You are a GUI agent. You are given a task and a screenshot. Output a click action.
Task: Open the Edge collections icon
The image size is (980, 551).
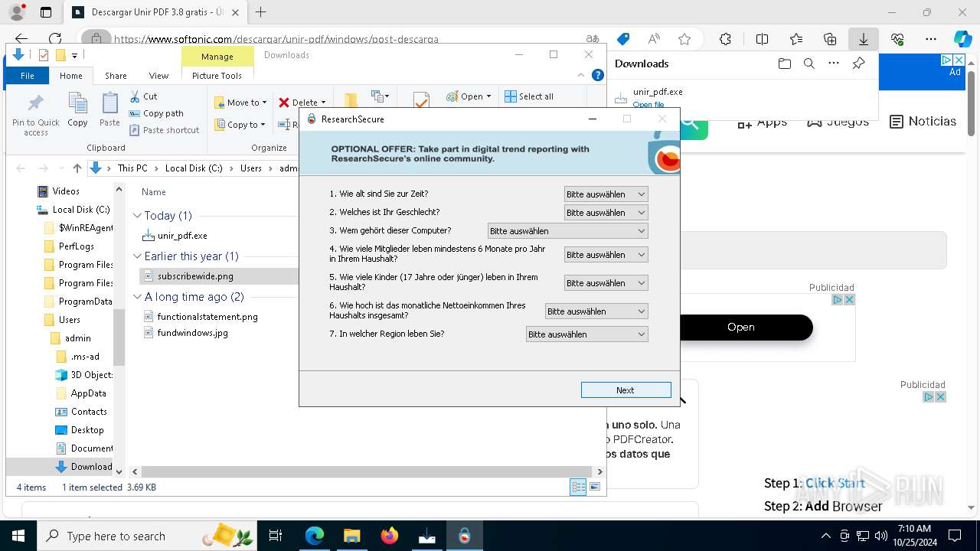click(x=830, y=39)
